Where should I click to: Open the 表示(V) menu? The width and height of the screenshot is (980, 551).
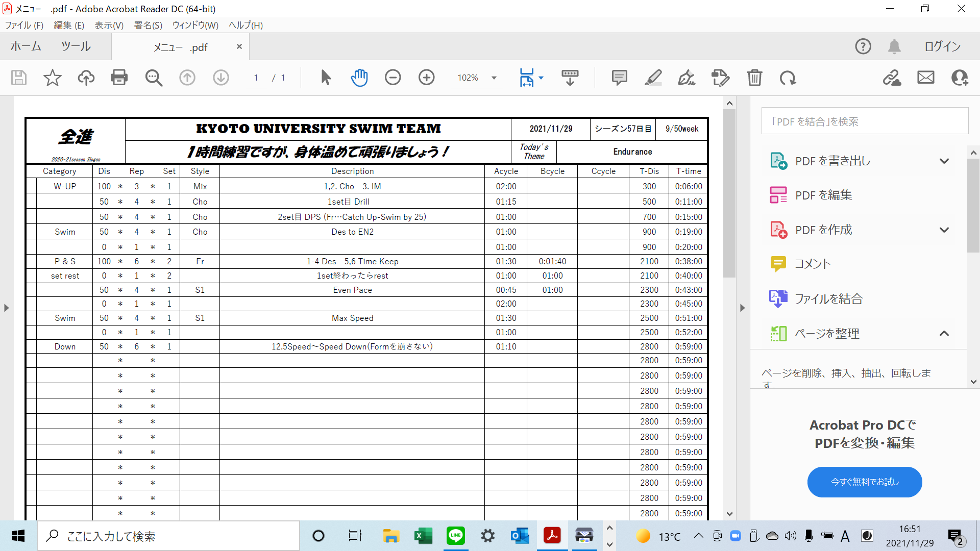pyautogui.click(x=109, y=25)
